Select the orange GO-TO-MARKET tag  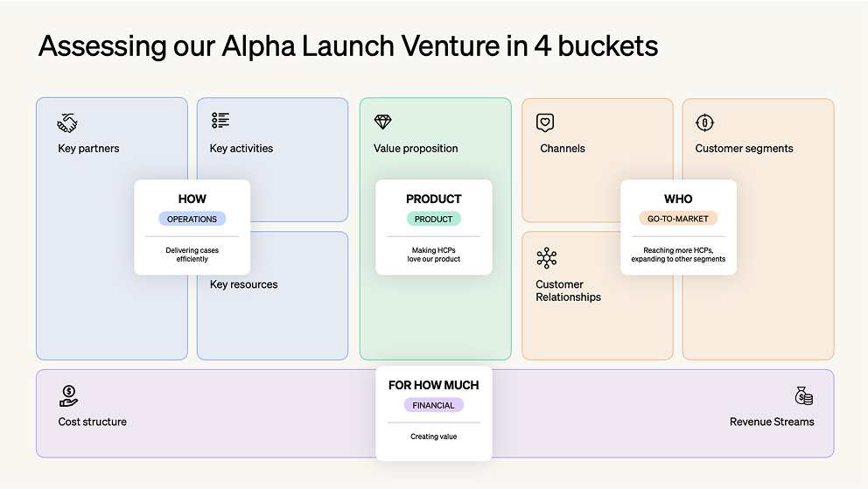[x=678, y=219]
